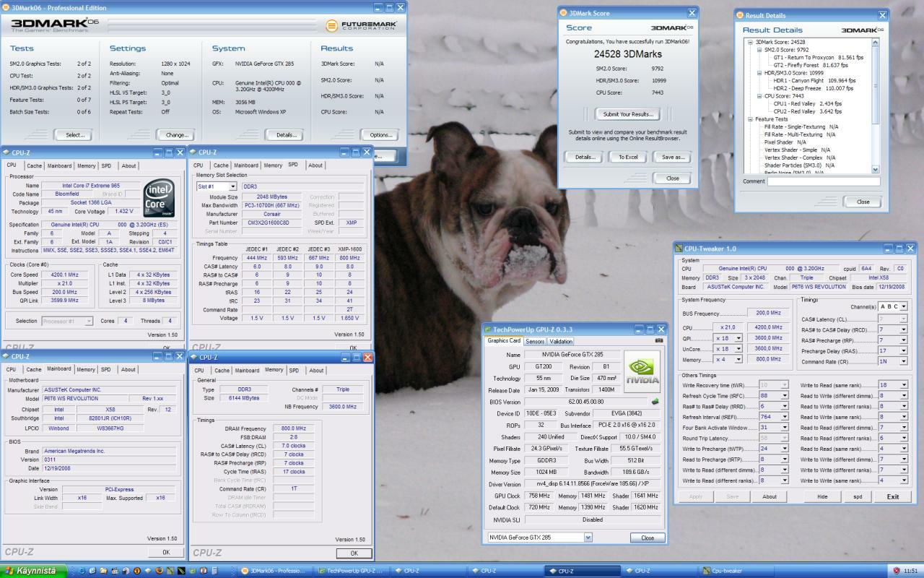Open the Cache tab in CPU-Z CPU window
The width and height of the screenshot is (924, 578).
click(x=33, y=165)
